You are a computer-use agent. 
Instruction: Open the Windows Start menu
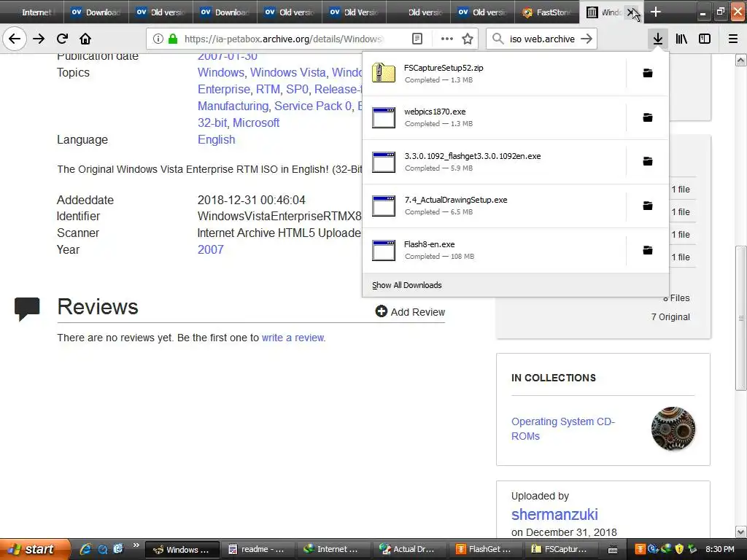(35, 549)
